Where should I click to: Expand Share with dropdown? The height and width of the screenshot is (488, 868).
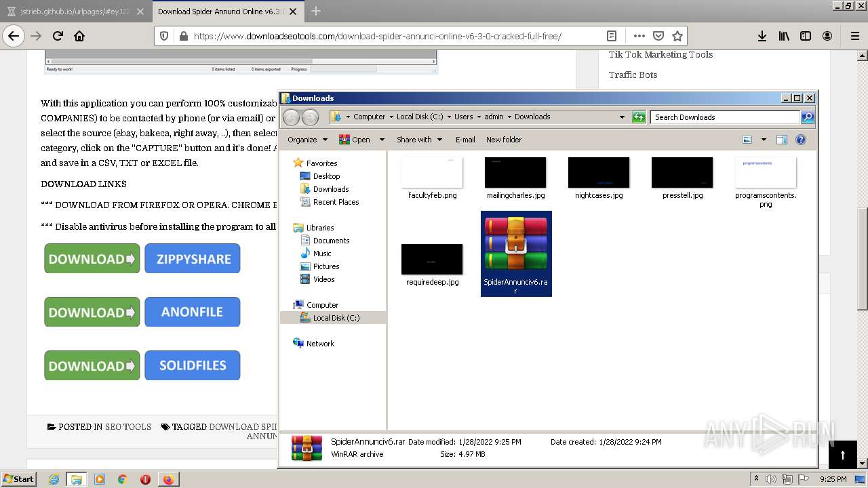[x=419, y=140]
